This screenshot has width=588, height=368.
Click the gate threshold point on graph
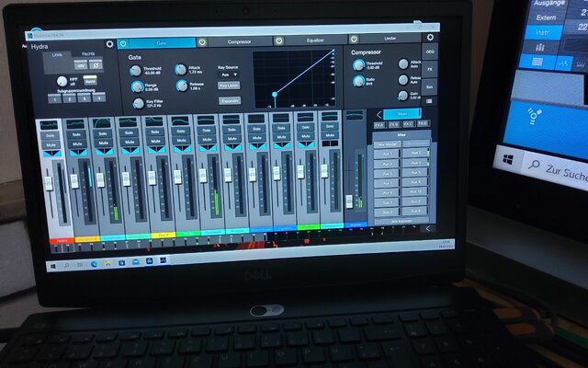(275, 94)
